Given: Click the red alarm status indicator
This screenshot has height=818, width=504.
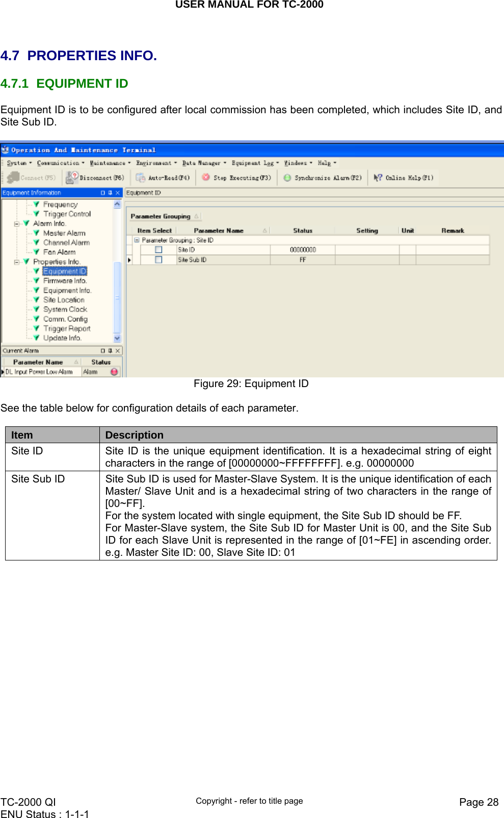Looking at the screenshot, I should [114, 372].
